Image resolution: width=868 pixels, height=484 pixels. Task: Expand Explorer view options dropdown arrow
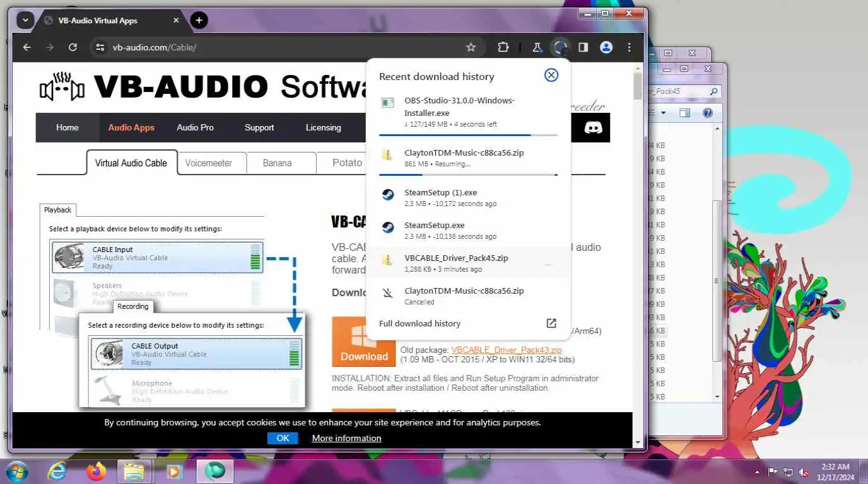pyautogui.click(x=663, y=113)
